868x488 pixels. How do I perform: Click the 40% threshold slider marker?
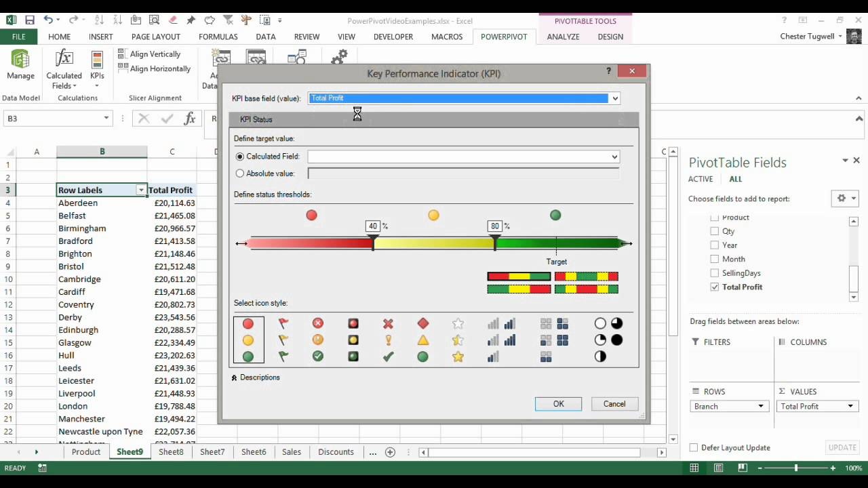tap(373, 243)
